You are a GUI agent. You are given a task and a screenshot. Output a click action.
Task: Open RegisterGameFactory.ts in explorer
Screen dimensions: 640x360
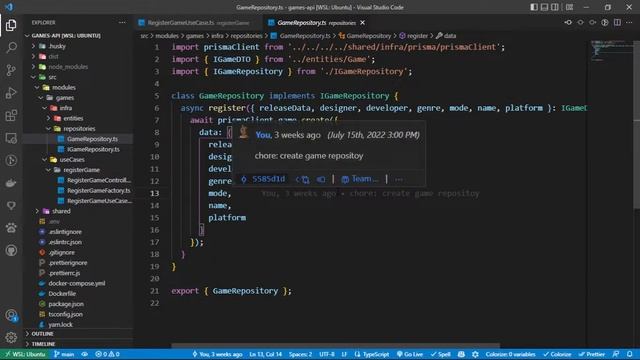98,190
